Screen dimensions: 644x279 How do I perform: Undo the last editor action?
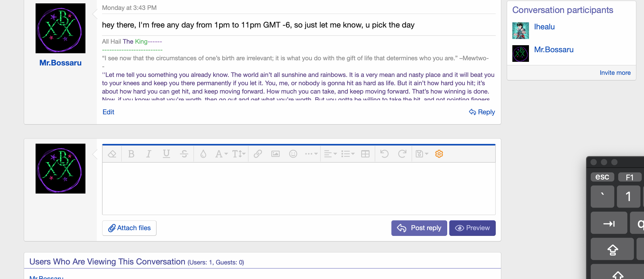[384, 154]
